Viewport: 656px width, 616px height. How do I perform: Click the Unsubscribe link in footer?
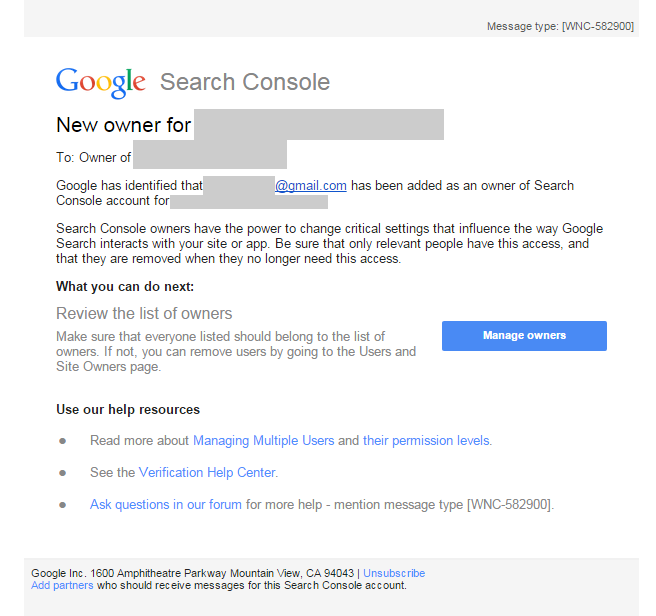394,573
